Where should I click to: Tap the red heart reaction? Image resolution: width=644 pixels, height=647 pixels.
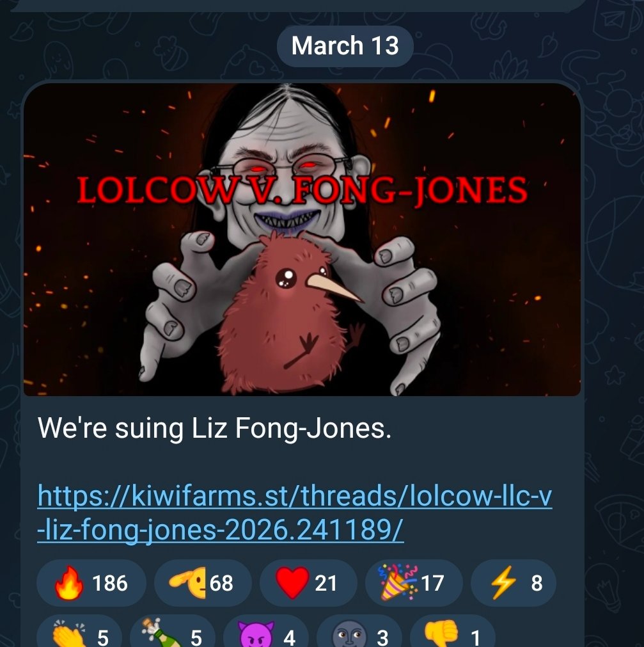[308, 582]
